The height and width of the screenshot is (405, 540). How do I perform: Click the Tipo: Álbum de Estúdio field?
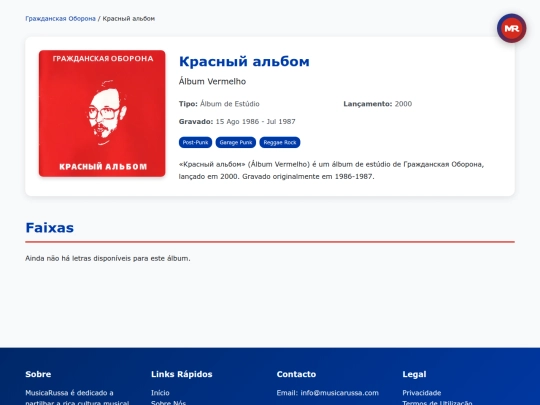(219, 104)
